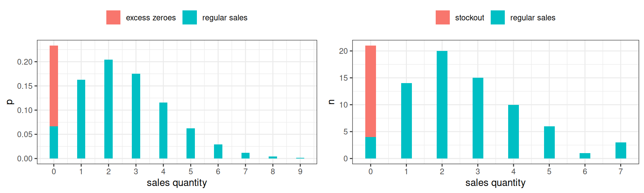644x193 pixels.
Task: Select the "stockout" legend label
Action: (x=469, y=18)
